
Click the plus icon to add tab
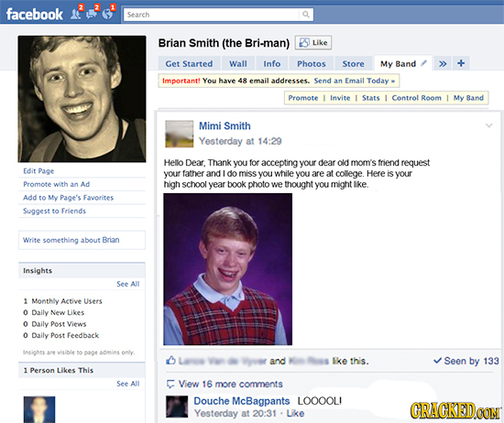click(461, 63)
